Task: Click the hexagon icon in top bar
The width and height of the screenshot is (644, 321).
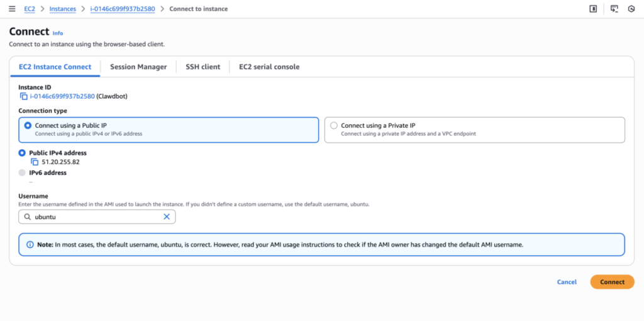Action: pos(631,9)
